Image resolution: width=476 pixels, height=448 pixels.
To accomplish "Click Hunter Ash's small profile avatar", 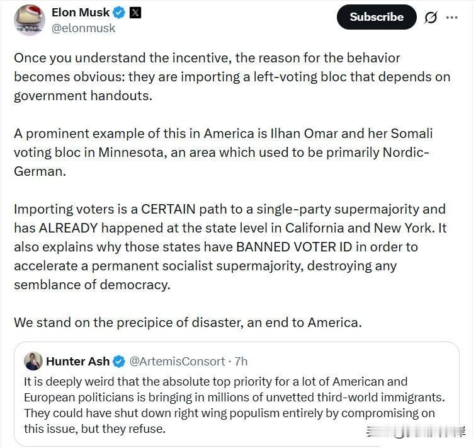I will (33, 361).
